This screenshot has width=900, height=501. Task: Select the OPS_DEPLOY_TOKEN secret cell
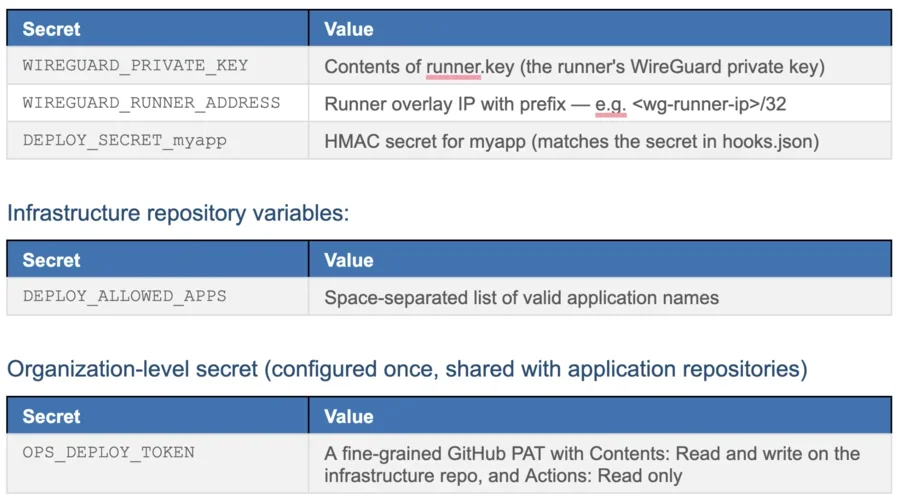click(x=109, y=452)
